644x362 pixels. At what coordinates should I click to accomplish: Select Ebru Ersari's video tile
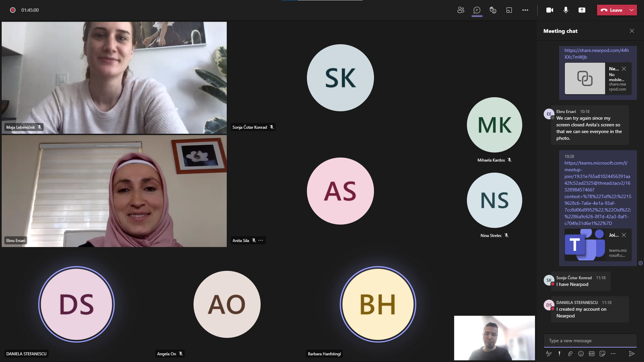point(114,191)
